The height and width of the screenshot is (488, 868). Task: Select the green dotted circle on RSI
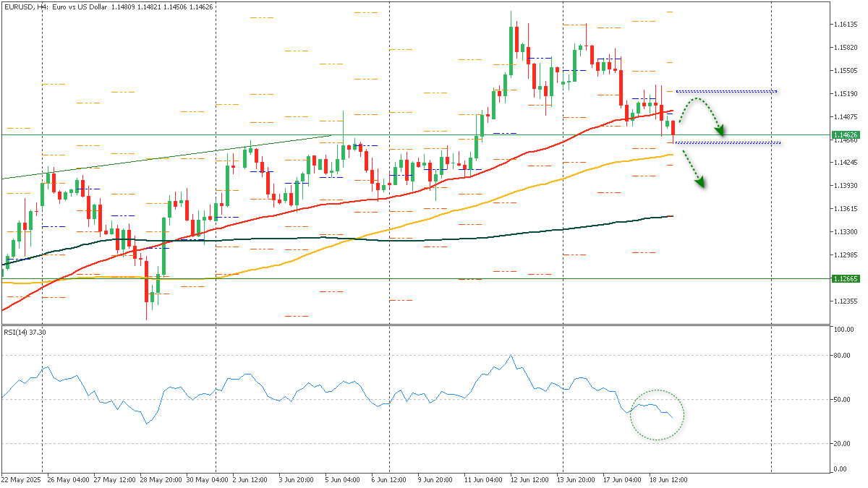click(x=657, y=415)
